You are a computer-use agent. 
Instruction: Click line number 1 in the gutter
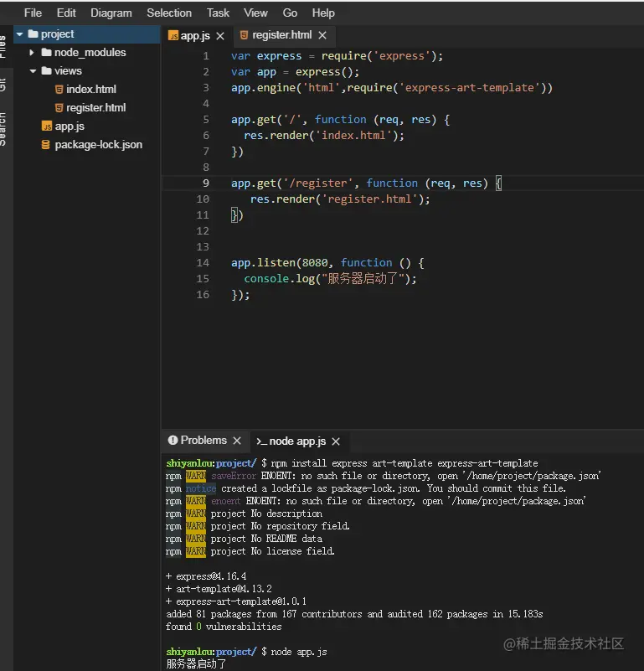click(x=206, y=56)
